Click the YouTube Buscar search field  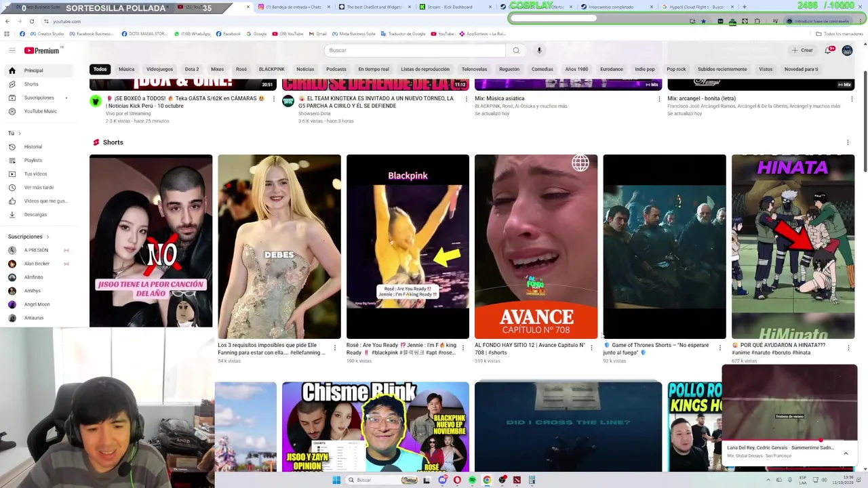(414, 50)
